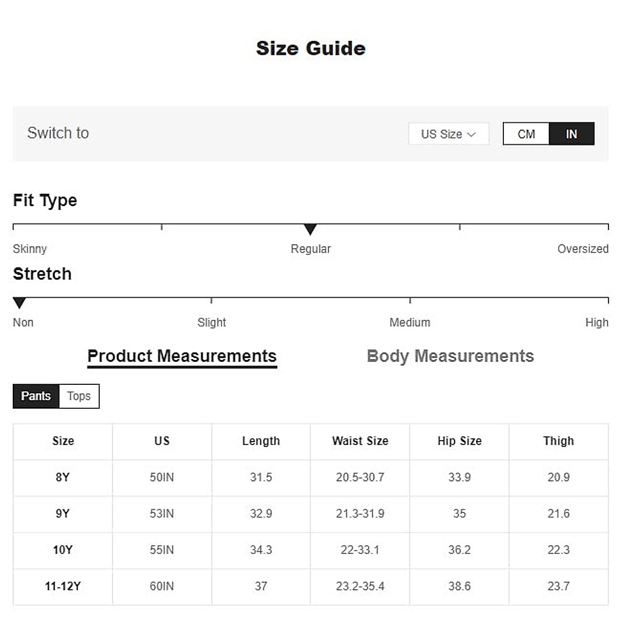Select the 11-12Y size row label
644x644 pixels.
[63, 586]
